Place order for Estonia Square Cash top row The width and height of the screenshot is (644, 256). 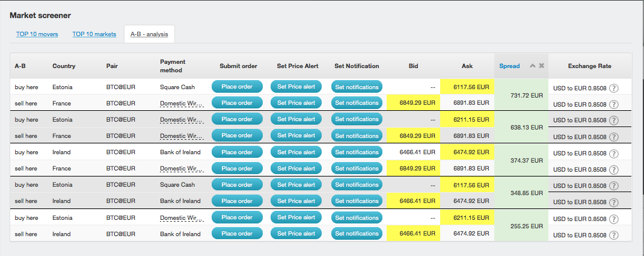tap(237, 87)
